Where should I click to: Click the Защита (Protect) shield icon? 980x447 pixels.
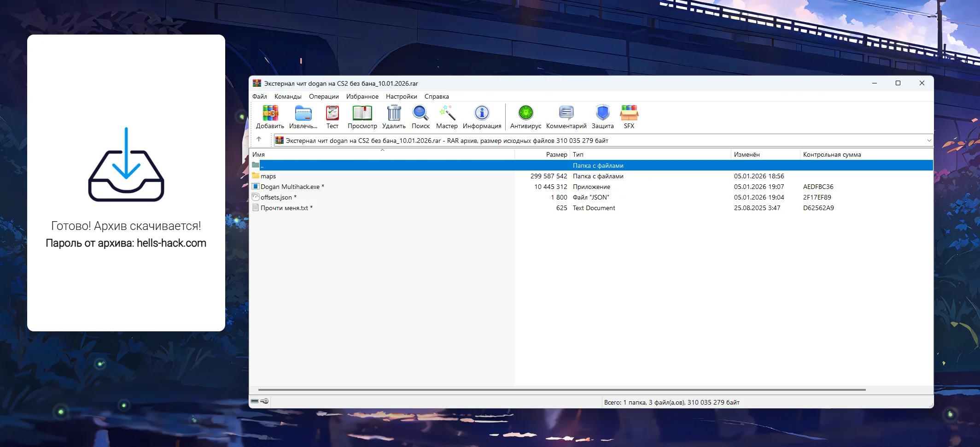pyautogui.click(x=602, y=113)
